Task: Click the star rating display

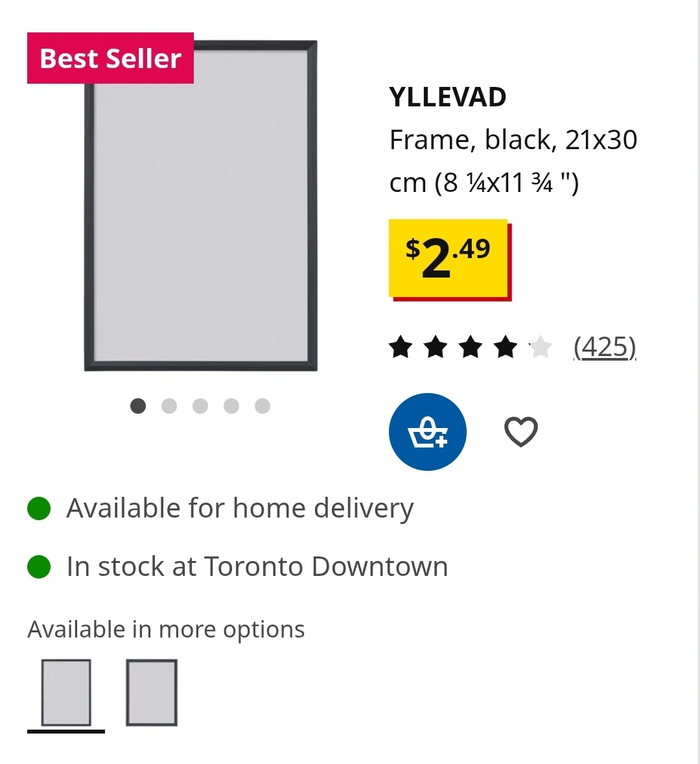Action: tap(471, 347)
